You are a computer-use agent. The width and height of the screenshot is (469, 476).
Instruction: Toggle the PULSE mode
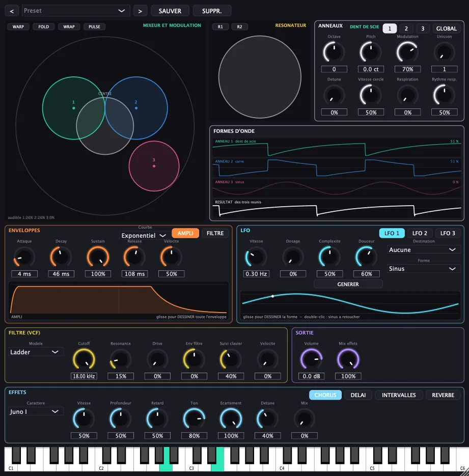94,26
